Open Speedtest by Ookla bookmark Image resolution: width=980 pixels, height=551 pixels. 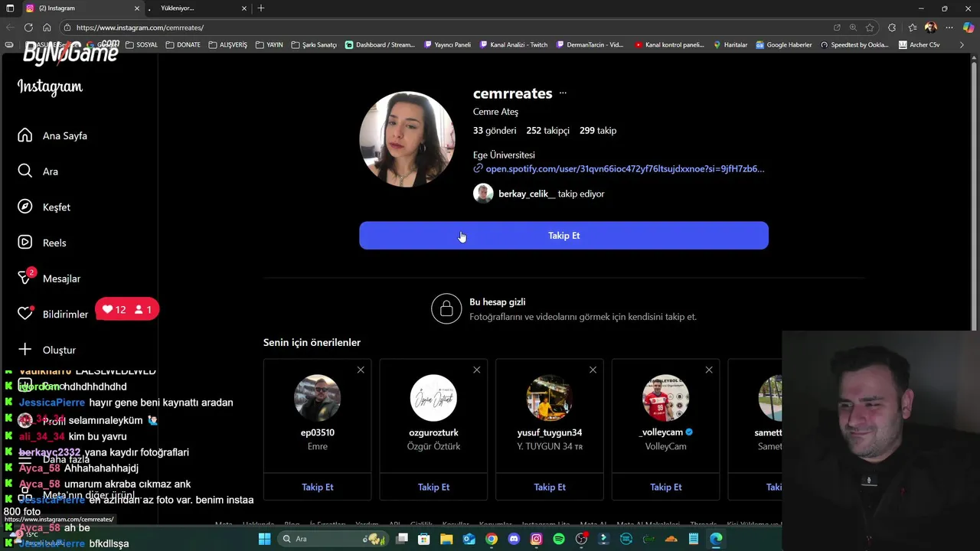pyautogui.click(x=854, y=44)
